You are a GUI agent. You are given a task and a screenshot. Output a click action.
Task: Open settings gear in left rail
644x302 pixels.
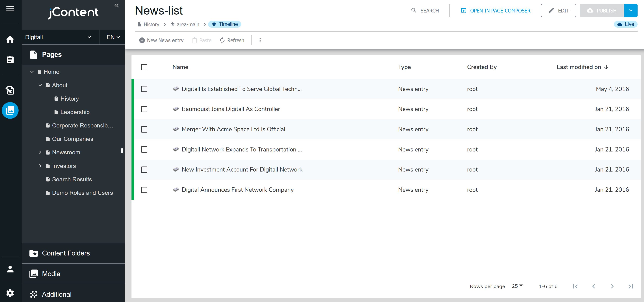coord(10,293)
